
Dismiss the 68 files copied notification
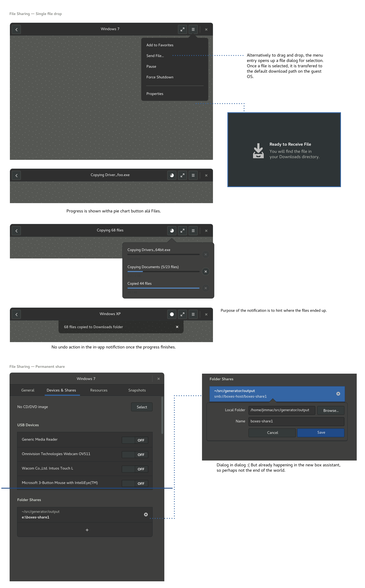pos(177,327)
